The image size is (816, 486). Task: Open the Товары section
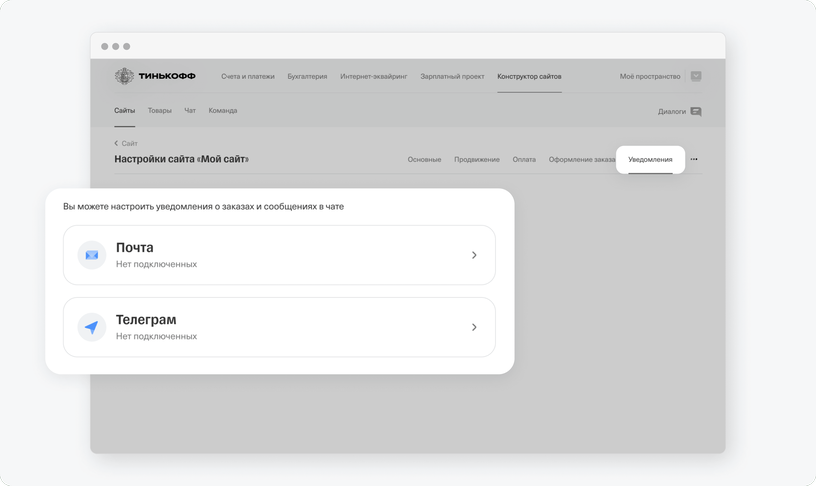click(159, 110)
